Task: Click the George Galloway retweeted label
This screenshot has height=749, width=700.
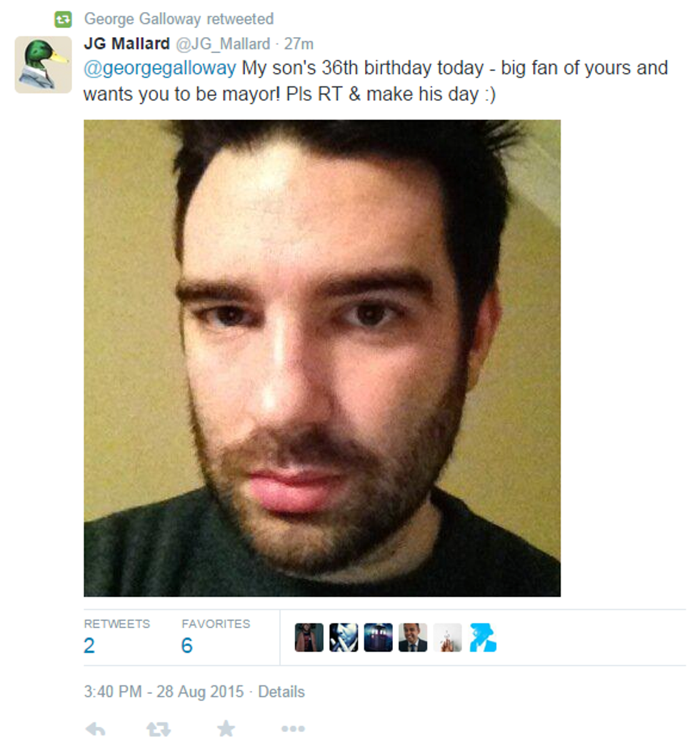Action: 179,19
